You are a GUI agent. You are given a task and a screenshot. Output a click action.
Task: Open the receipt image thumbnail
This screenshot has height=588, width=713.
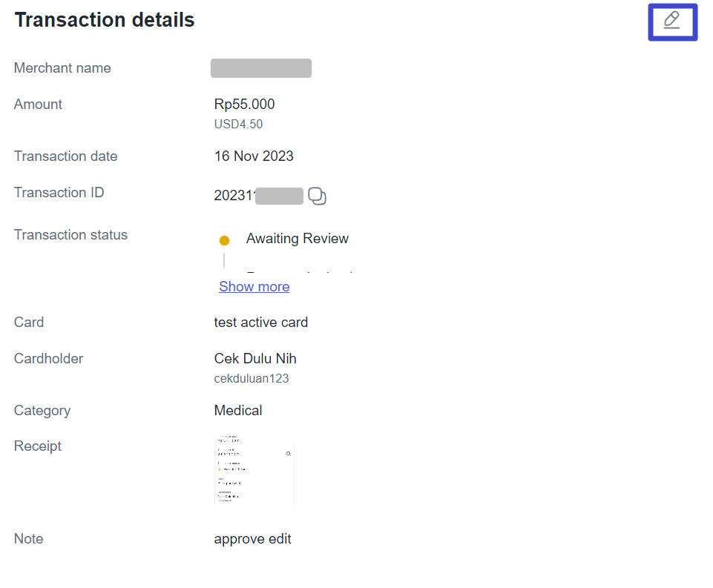(254, 470)
